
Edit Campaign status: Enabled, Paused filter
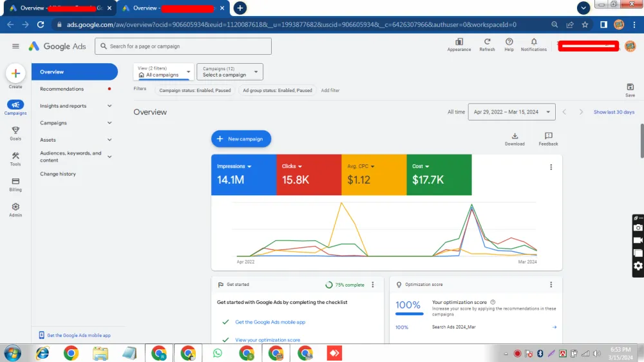[194, 90]
